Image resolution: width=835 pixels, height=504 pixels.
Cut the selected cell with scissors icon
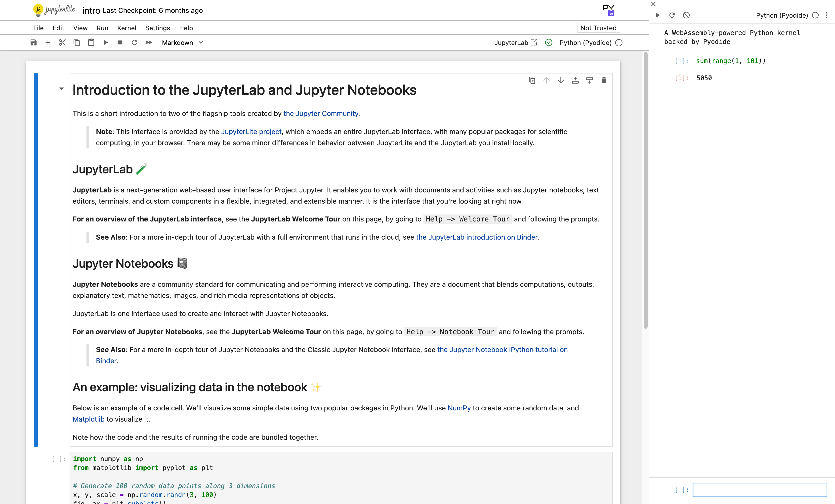click(x=62, y=43)
